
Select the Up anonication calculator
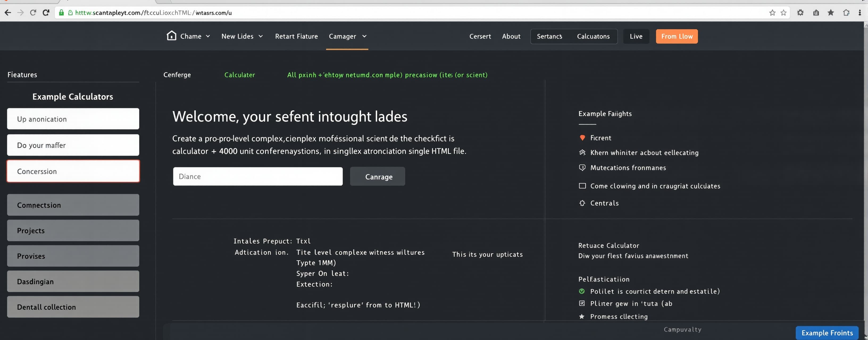(x=73, y=119)
